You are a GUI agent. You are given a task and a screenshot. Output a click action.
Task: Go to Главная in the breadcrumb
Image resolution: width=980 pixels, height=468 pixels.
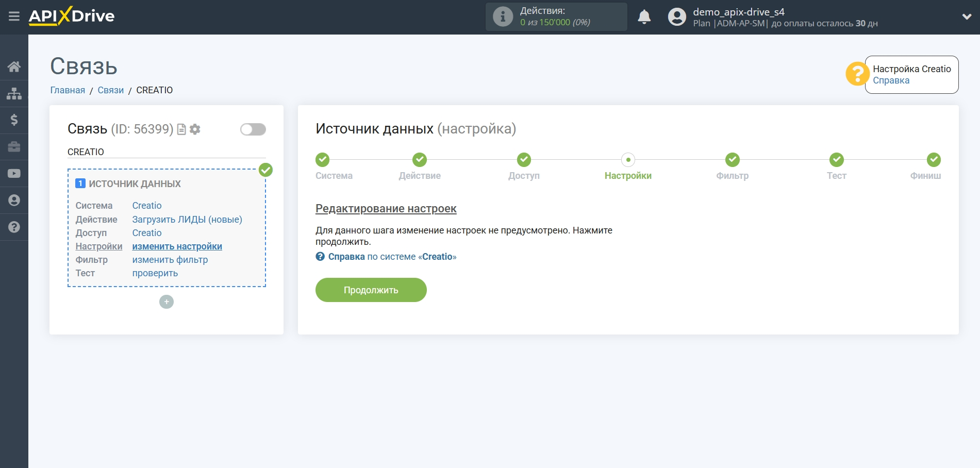[x=68, y=90]
